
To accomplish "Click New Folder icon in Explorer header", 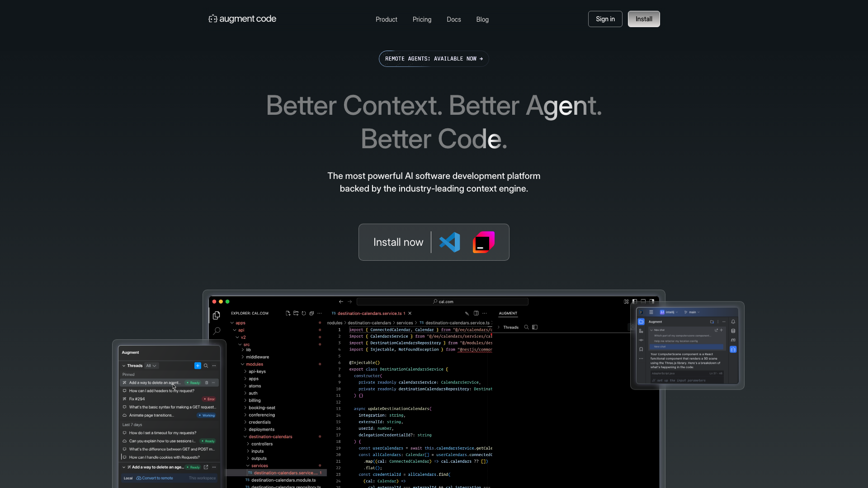I will coord(296,313).
